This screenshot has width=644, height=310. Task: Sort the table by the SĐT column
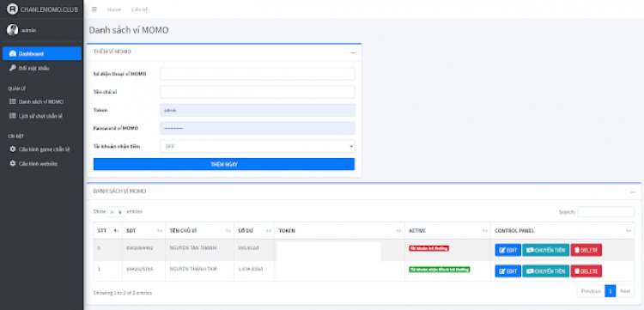click(x=143, y=231)
